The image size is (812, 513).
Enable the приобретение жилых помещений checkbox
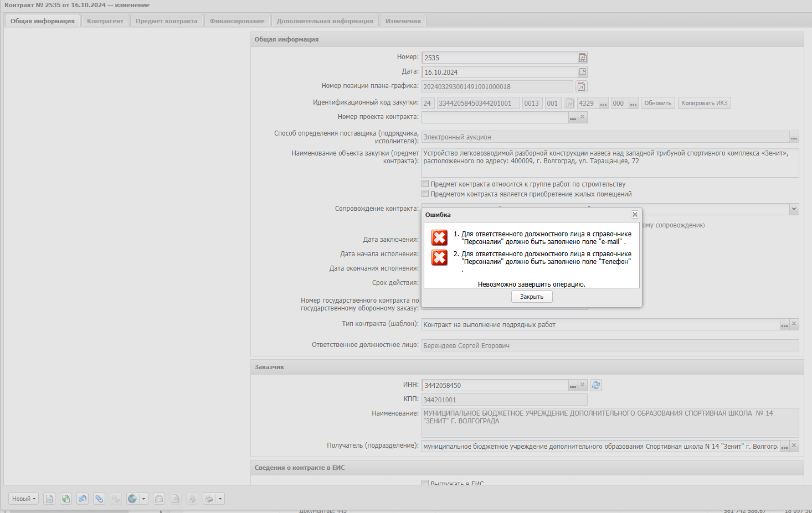click(x=425, y=194)
